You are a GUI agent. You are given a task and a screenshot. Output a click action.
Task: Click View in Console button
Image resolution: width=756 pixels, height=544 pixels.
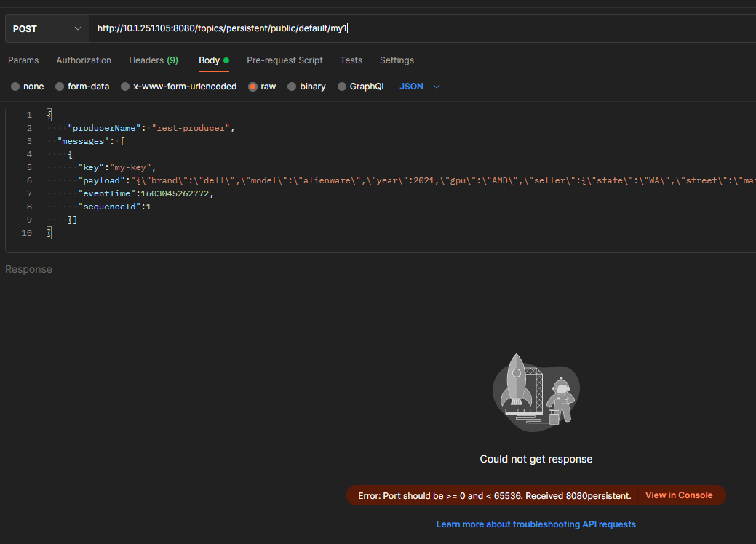pyautogui.click(x=679, y=495)
